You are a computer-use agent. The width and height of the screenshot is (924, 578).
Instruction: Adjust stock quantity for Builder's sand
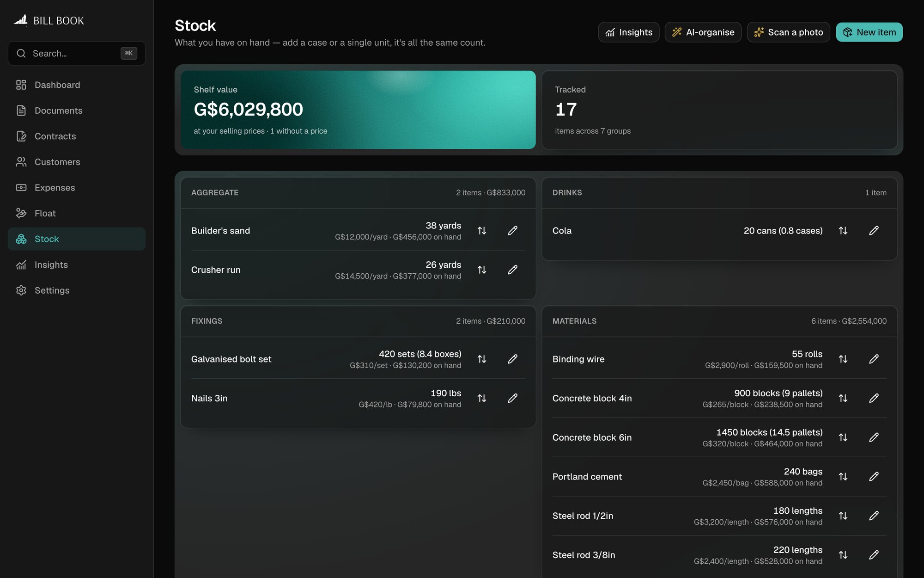click(x=482, y=231)
